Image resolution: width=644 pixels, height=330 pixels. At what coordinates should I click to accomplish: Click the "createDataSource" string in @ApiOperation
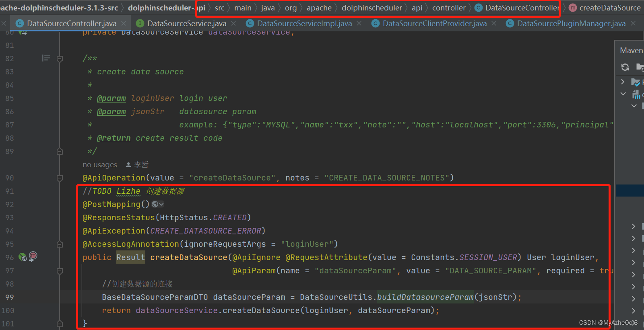click(232, 178)
